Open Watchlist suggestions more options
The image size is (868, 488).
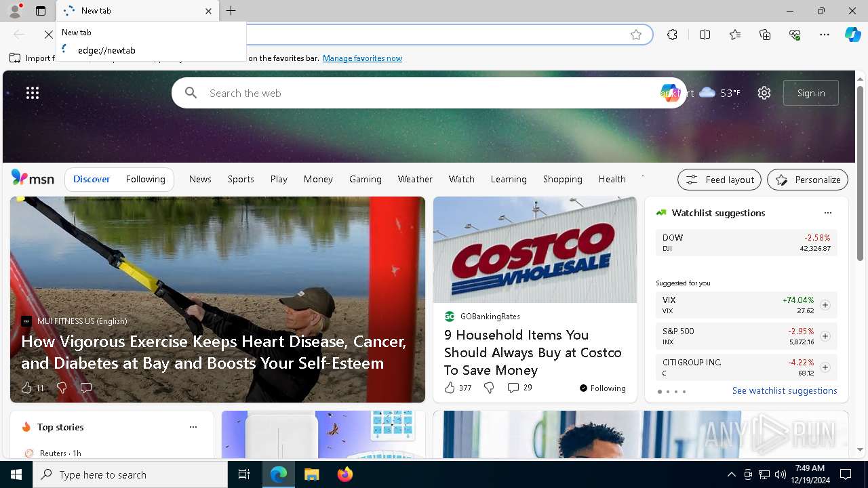click(x=827, y=213)
